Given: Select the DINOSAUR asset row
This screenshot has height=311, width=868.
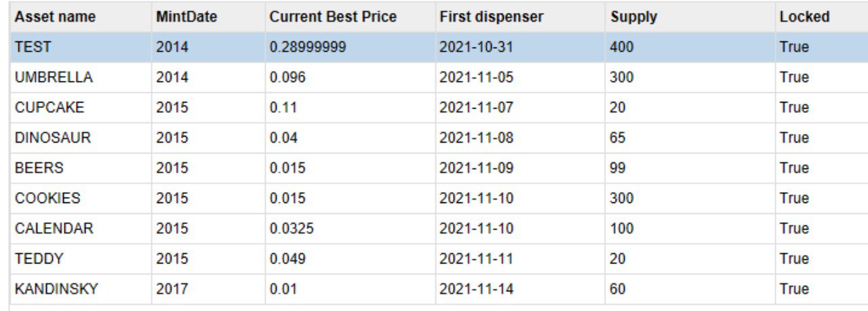Looking at the screenshot, I should (x=439, y=138).
